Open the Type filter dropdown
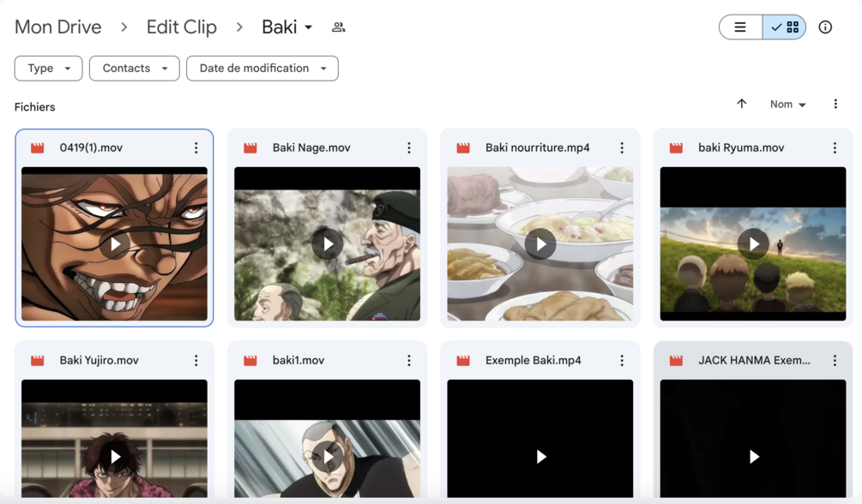The width and height of the screenshot is (862, 504). (x=48, y=69)
